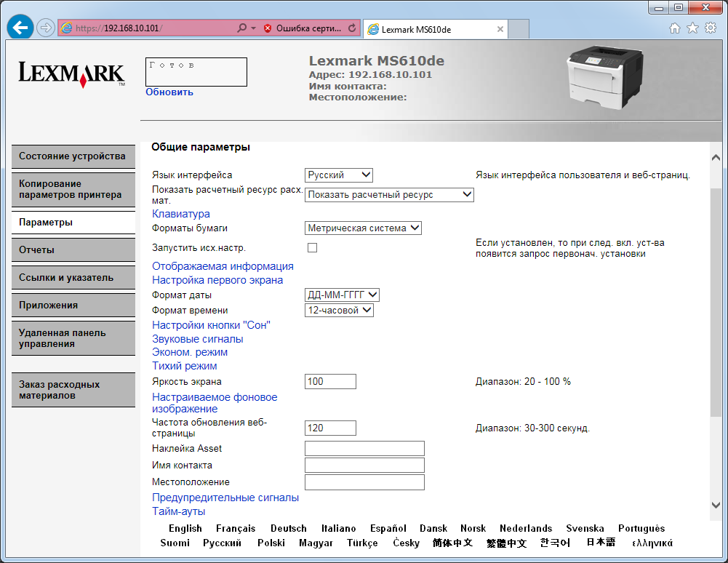The height and width of the screenshot is (563, 728).
Task: Open Настройки кнопки "Сон" link
Action: (211, 325)
